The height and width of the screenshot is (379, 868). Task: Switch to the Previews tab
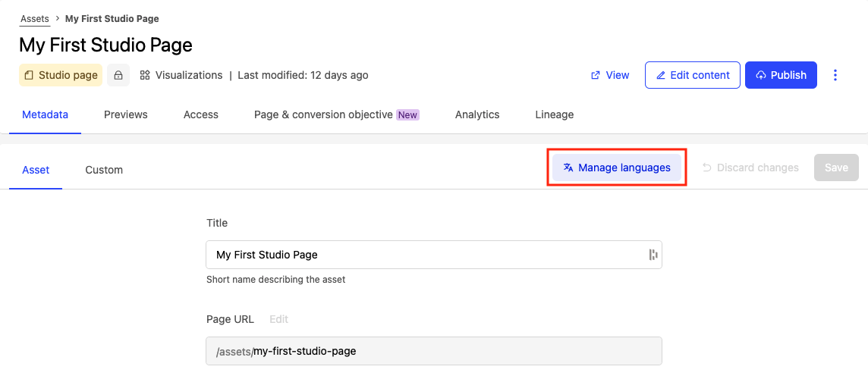click(126, 114)
